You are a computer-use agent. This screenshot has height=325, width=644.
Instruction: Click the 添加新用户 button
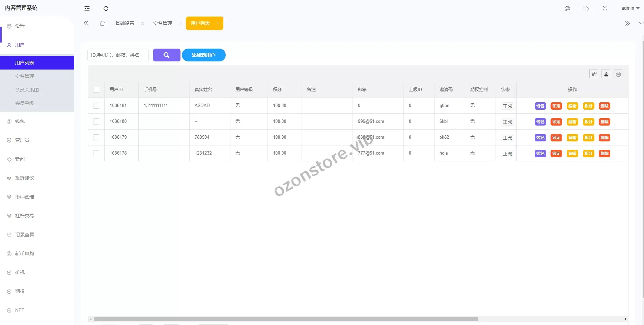click(203, 55)
